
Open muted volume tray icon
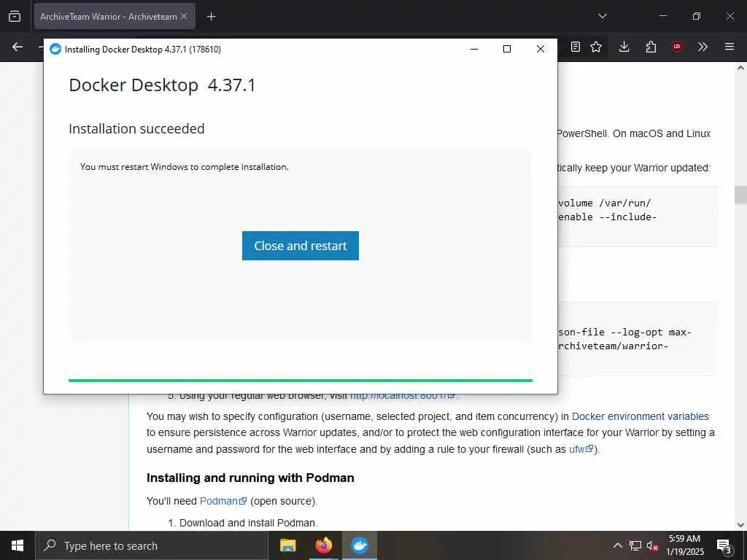point(653,545)
